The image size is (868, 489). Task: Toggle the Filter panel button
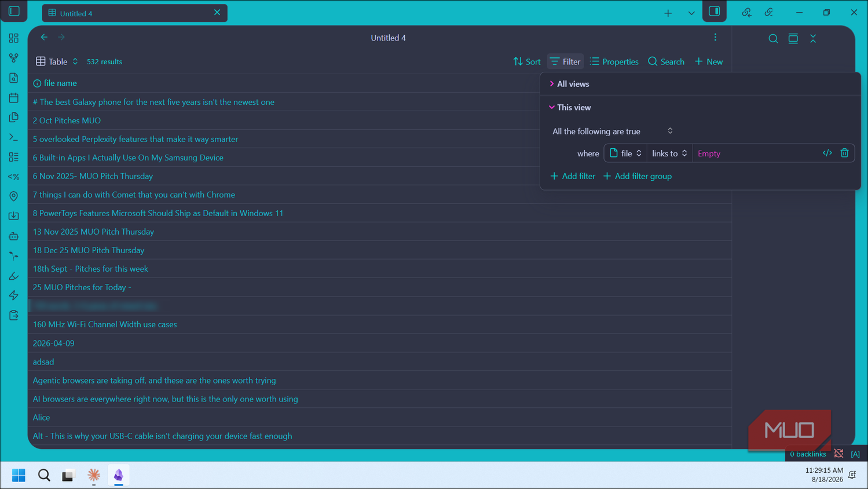pyautogui.click(x=565, y=61)
